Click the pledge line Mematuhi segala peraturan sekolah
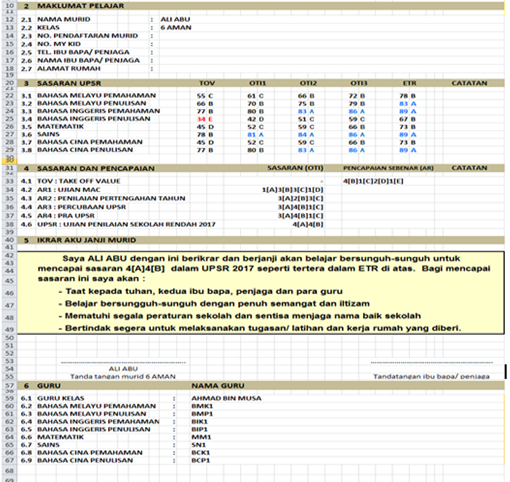 tap(240, 316)
